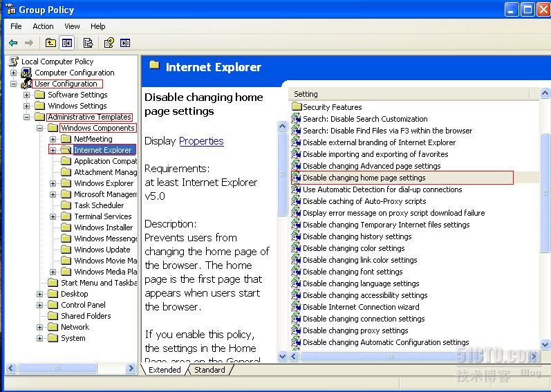Image resolution: width=551 pixels, height=392 pixels.
Task: Click the policy icon beside Disable changing color settings
Action: click(296, 248)
